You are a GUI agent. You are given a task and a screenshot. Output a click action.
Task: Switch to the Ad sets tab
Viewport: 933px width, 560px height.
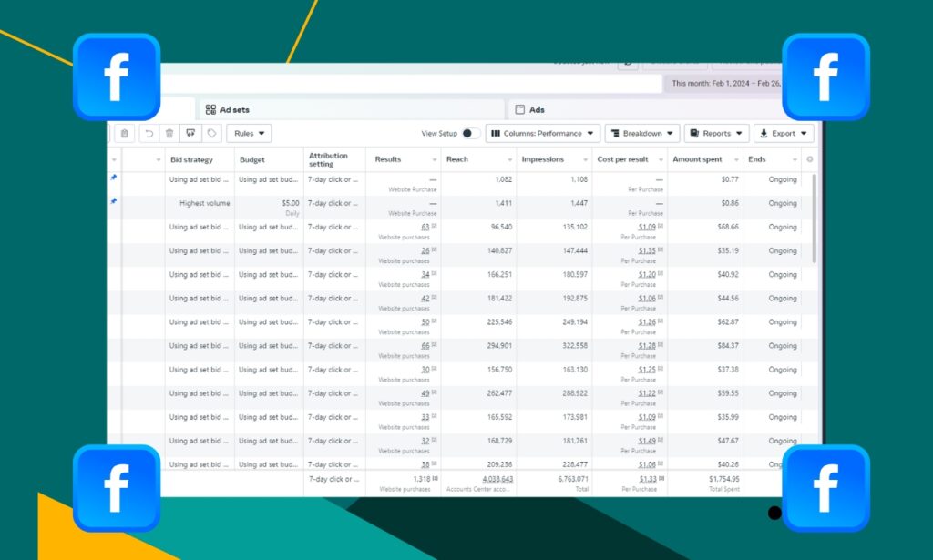click(x=234, y=110)
